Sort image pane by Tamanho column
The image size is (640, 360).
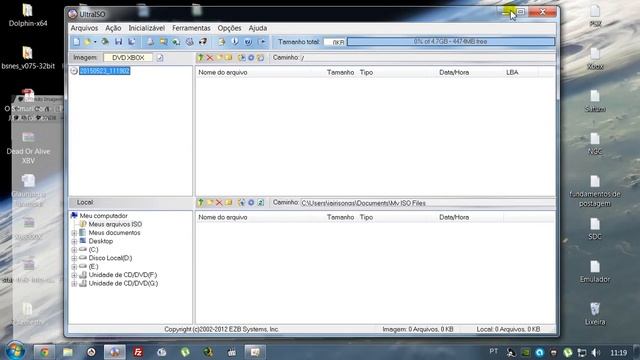340,72
